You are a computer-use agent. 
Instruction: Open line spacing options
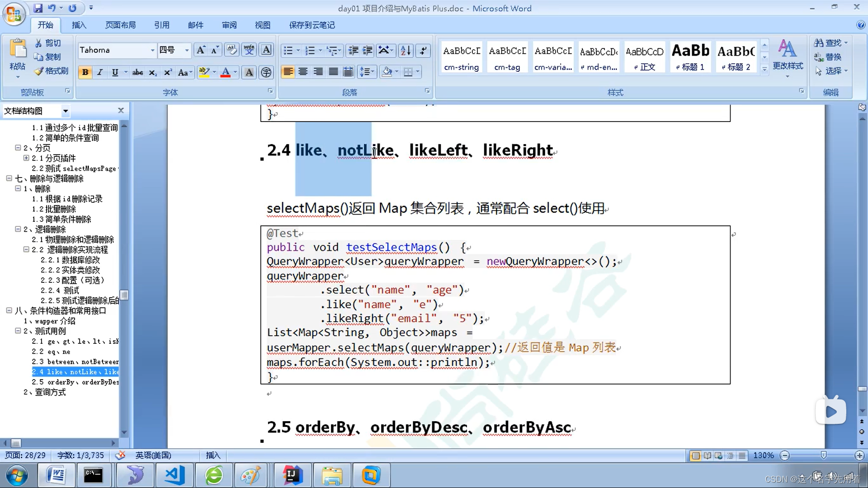367,72
